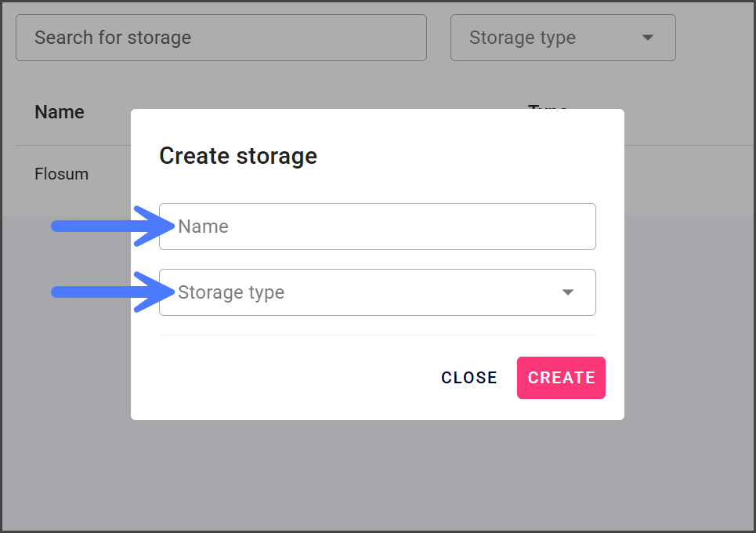
Task: Expand the Storage type filter above the table
Action: tap(562, 38)
